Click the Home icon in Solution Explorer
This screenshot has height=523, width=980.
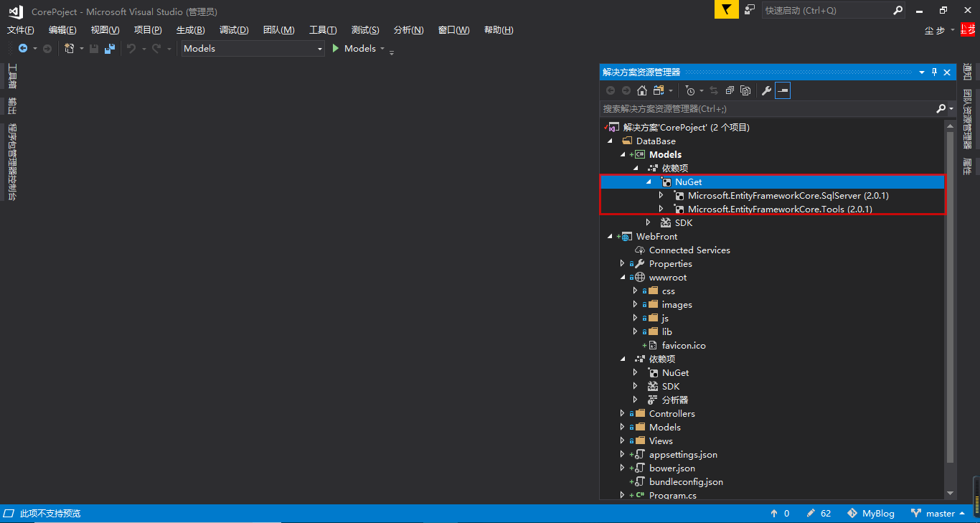point(642,90)
